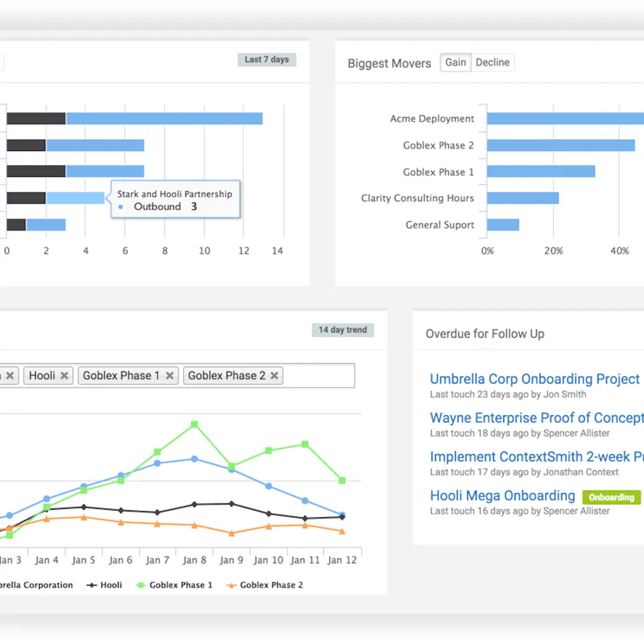Open Umbrella Corp Onboarding Project link
Viewport: 644px width, 644px height.
click(x=535, y=379)
